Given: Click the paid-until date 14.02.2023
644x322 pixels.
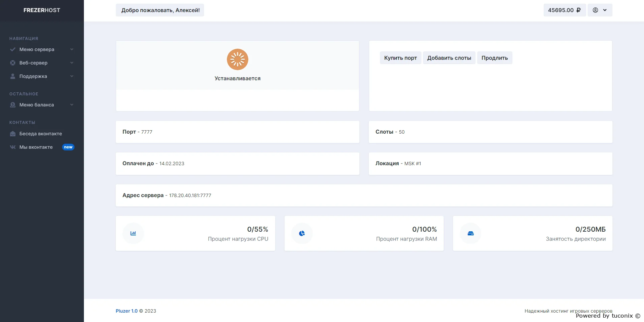Looking at the screenshot, I should 172,164.
